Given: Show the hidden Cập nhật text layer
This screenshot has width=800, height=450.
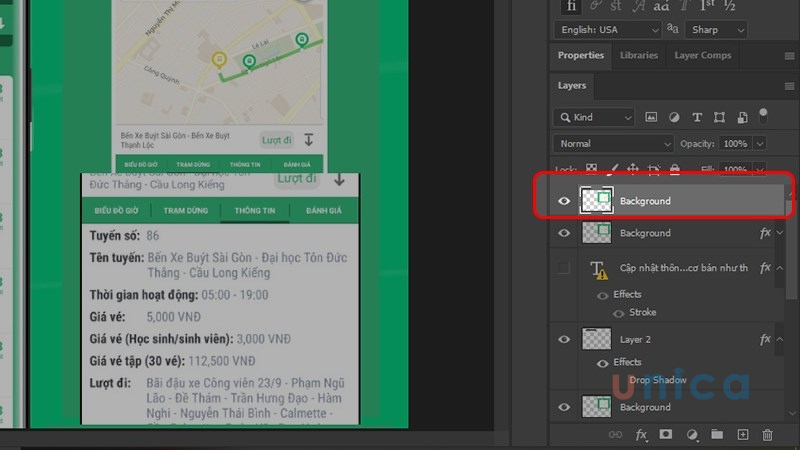Looking at the screenshot, I should click(564, 267).
